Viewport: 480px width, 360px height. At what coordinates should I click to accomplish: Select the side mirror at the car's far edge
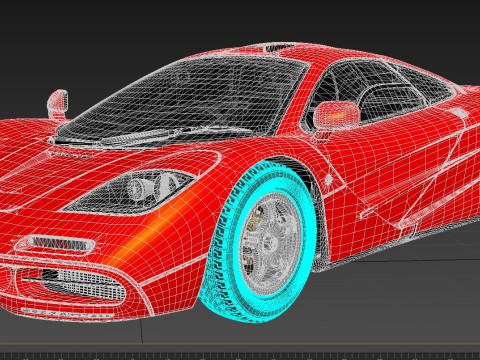coord(58,104)
